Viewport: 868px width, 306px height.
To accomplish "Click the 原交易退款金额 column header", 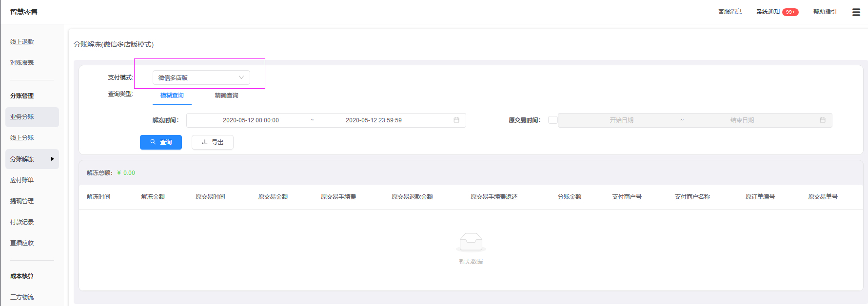I will click(x=412, y=197).
